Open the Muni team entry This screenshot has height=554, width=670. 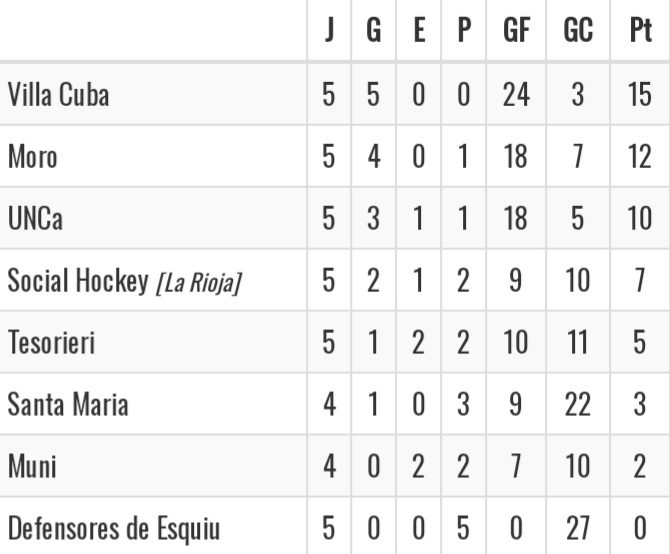pos(30,467)
